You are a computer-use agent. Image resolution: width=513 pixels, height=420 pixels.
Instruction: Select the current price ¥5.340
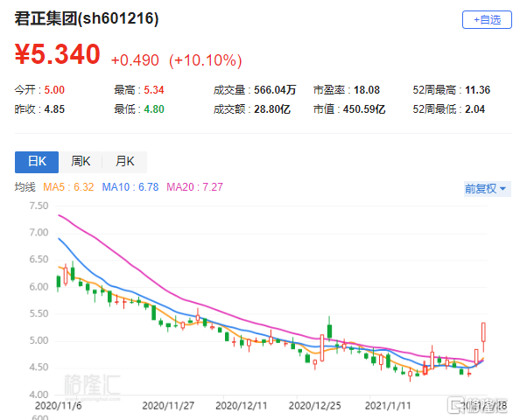(57, 54)
